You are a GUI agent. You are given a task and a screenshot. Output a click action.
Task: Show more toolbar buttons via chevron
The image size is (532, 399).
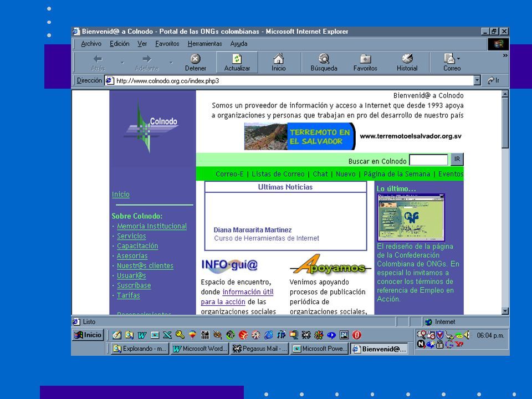click(505, 55)
